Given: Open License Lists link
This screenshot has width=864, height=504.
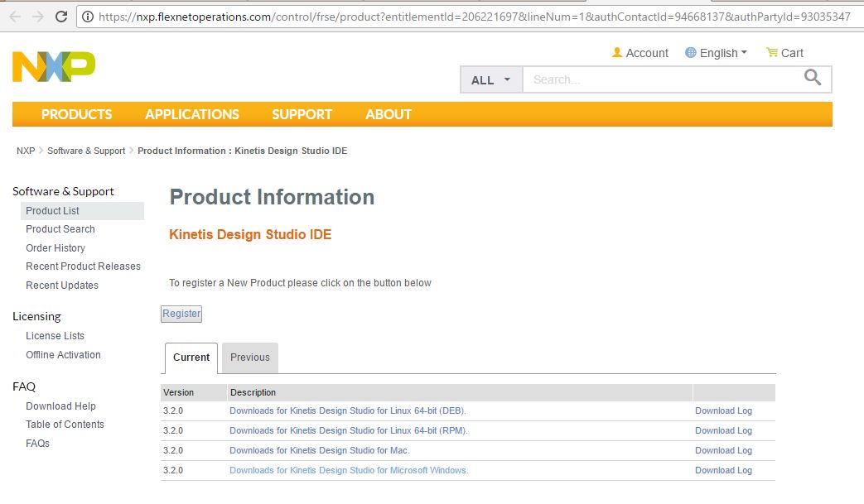Looking at the screenshot, I should click(x=56, y=336).
